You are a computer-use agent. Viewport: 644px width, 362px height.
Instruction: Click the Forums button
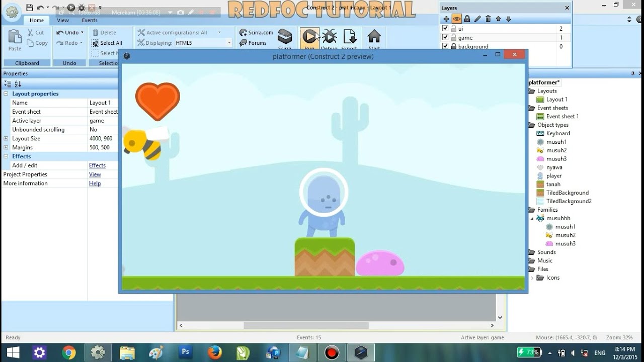[253, 43]
